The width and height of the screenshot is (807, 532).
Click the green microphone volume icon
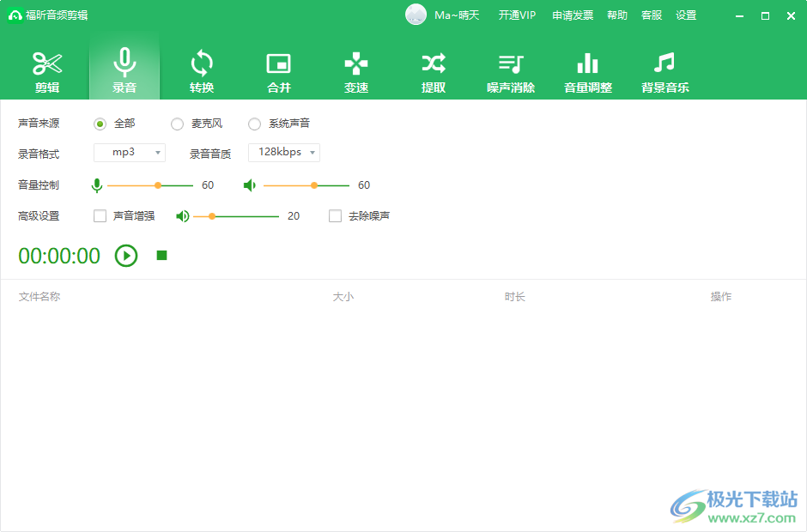(97, 185)
